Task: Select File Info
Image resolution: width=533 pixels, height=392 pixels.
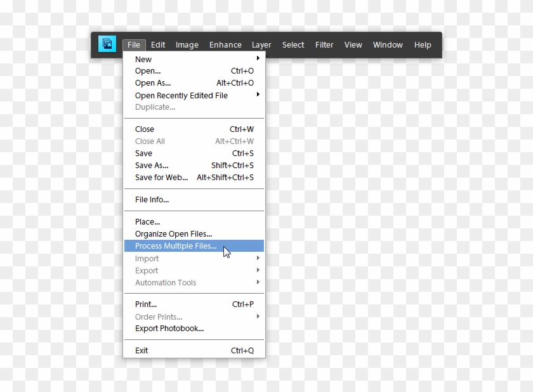Action: click(x=152, y=199)
